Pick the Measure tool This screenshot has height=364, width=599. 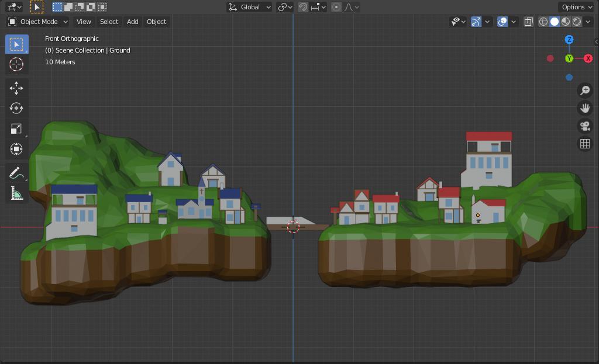point(16,193)
